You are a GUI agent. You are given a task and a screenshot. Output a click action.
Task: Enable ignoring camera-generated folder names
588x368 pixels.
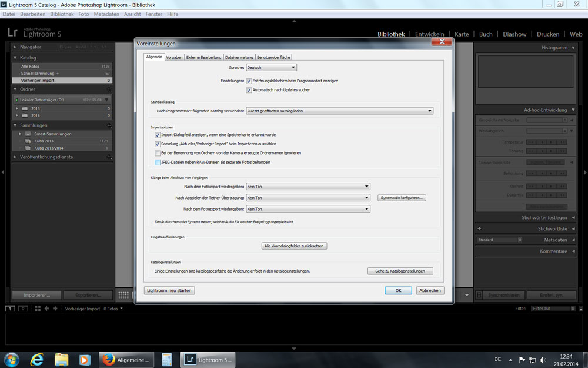pos(158,153)
